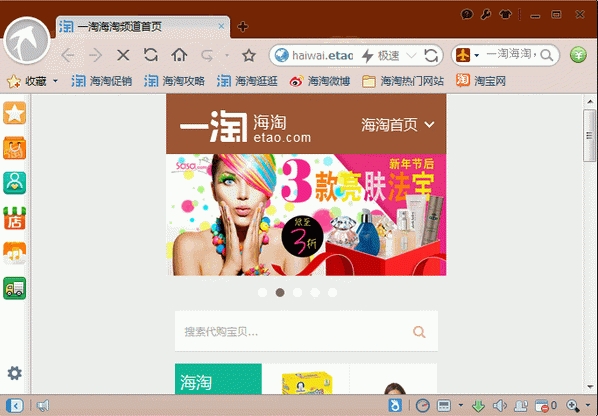Open sidebar shopping bag icon

coord(14,148)
